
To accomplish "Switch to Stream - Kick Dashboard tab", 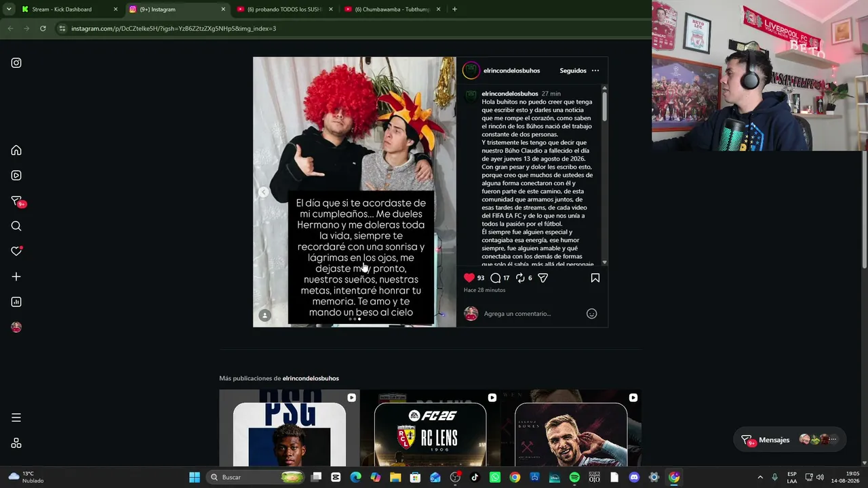I will click(68, 9).
